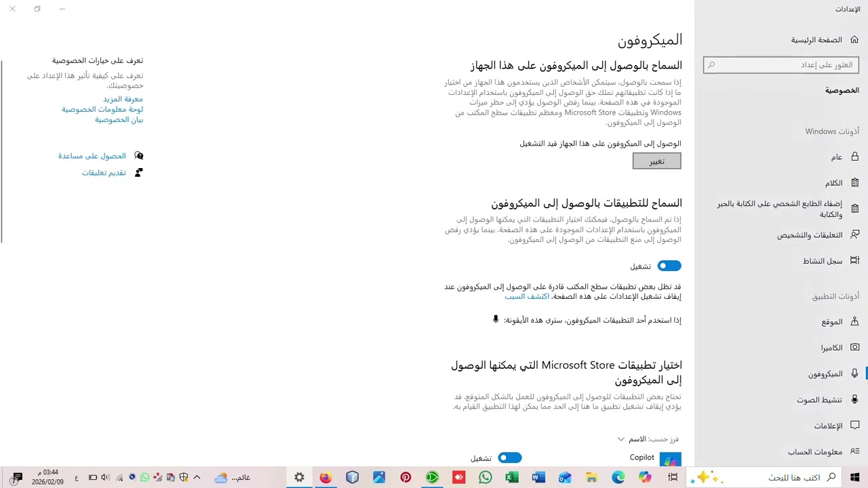Open Account info (معلومات الحساب)

[x=781, y=451]
